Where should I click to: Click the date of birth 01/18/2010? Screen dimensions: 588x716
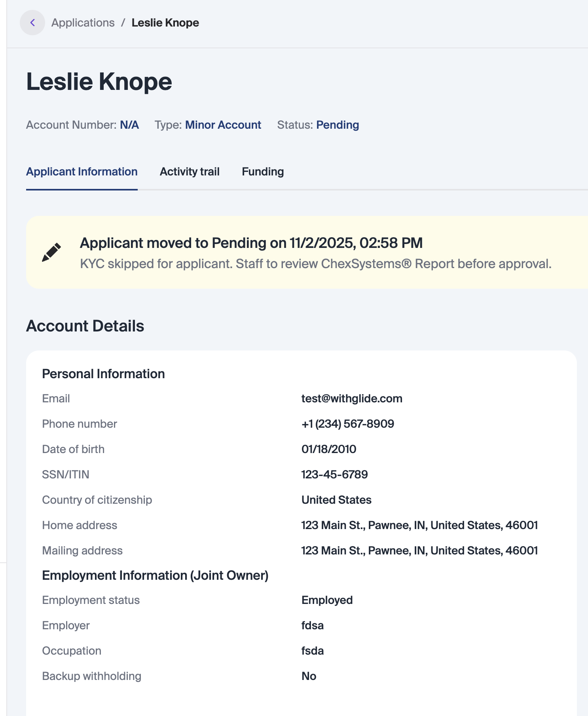328,449
